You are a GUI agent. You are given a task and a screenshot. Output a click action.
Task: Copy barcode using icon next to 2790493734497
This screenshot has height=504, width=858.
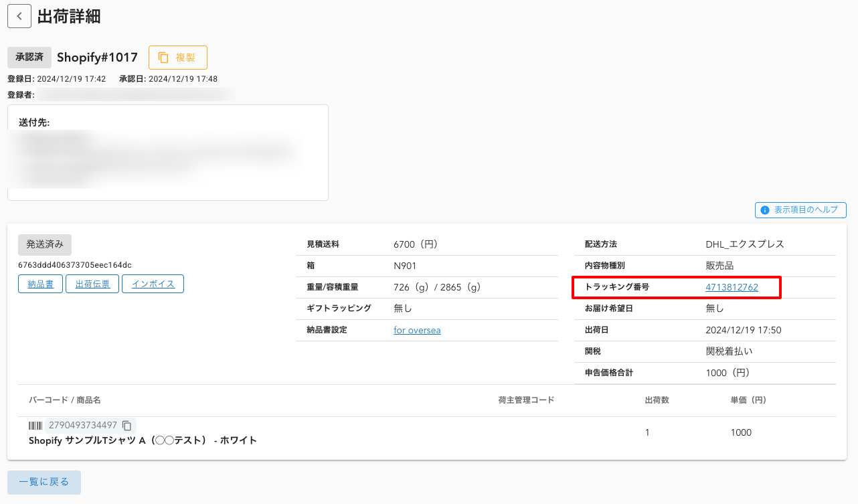[127, 425]
